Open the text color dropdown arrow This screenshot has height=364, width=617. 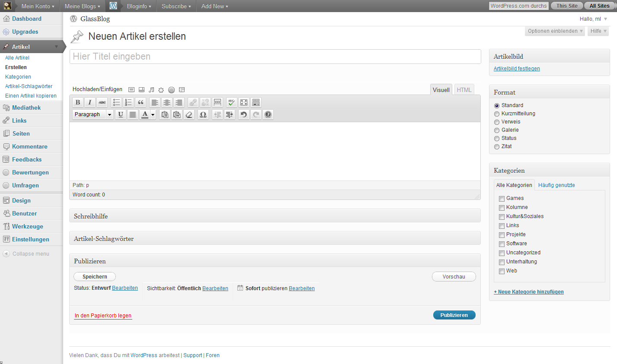point(153,114)
